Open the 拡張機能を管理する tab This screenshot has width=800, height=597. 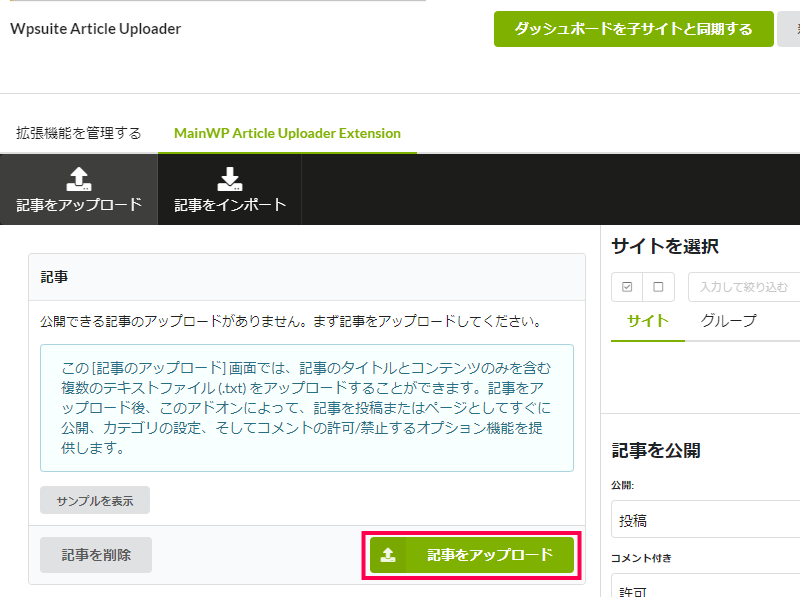point(79,133)
